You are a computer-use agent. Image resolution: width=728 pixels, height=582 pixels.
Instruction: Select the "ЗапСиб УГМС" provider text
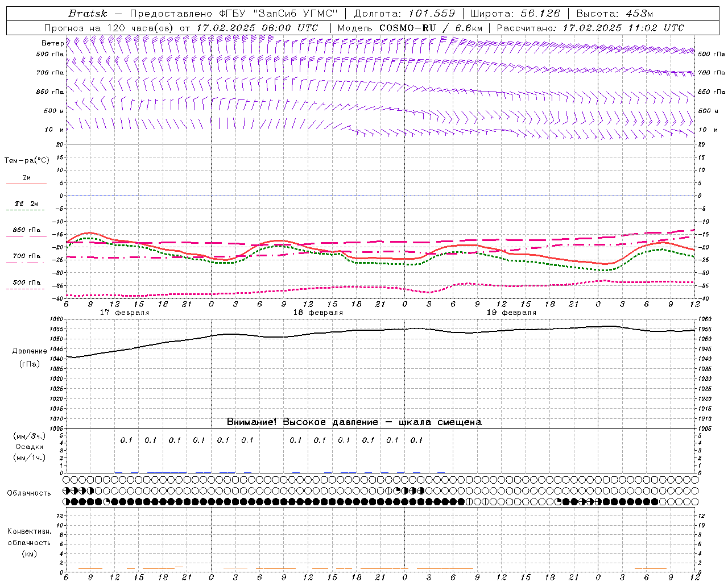pyautogui.click(x=296, y=14)
